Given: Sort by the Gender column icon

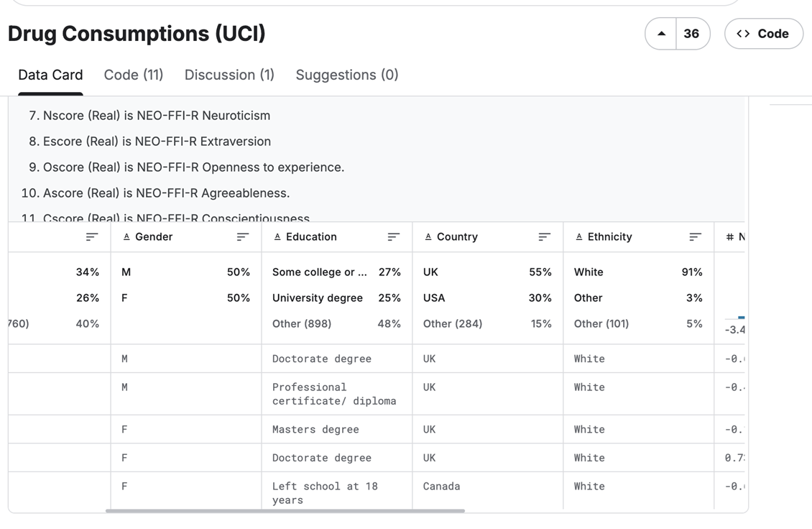Looking at the screenshot, I should (242, 236).
